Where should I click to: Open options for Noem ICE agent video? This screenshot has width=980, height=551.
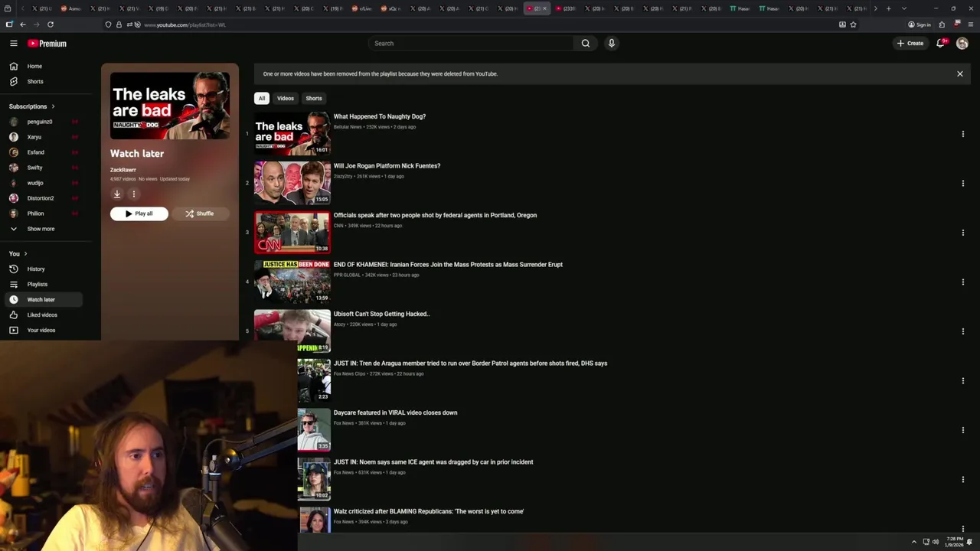962,480
